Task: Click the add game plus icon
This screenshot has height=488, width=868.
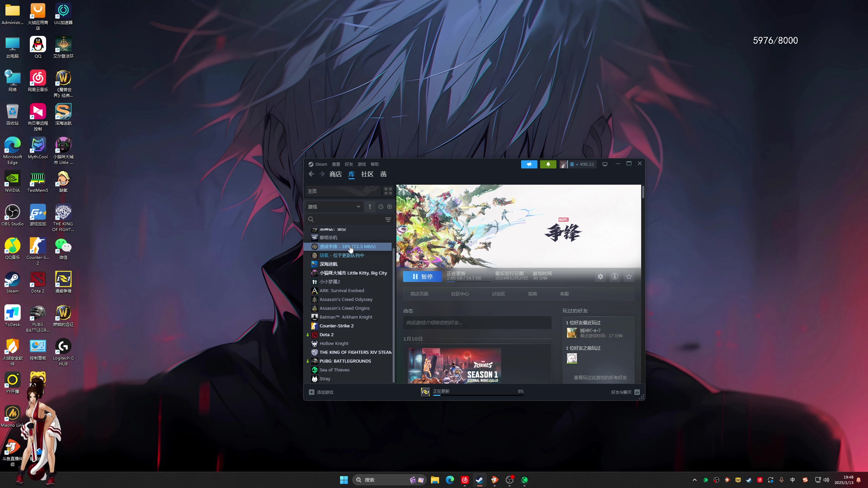Action: (311, 392)
